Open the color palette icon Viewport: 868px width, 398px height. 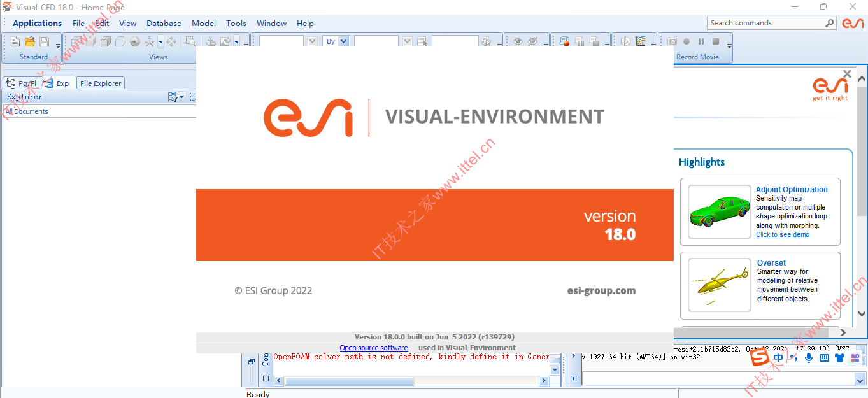click(x=486, y=41)
